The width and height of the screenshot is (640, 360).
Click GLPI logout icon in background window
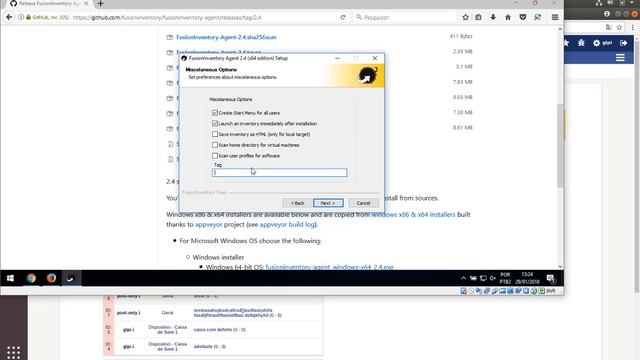624,43
